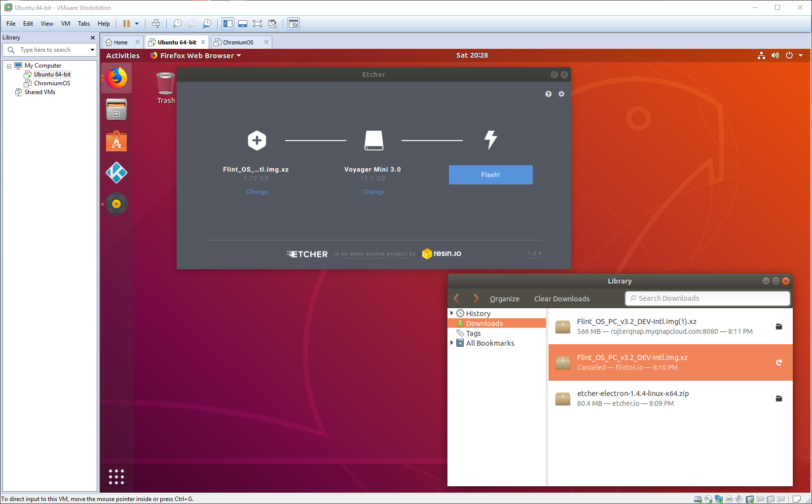
Task: Click Etcher select image plus icon
Action: point(257,141)
